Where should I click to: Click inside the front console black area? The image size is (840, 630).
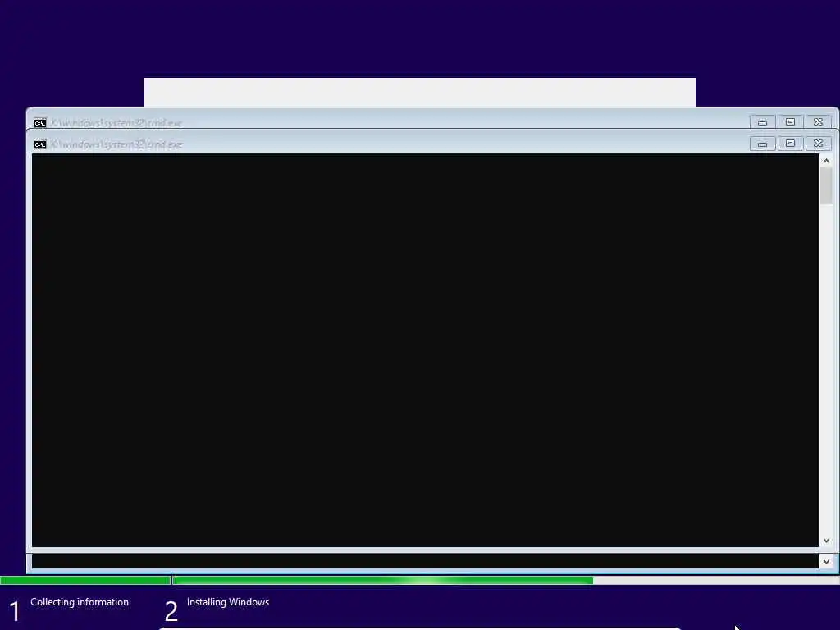[x=426, y=350]
